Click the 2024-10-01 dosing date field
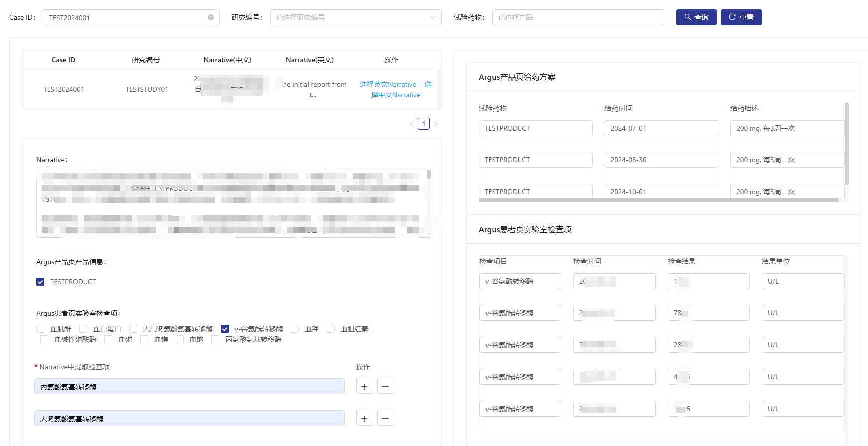The image size is (868, 446). tap(661, 191)
